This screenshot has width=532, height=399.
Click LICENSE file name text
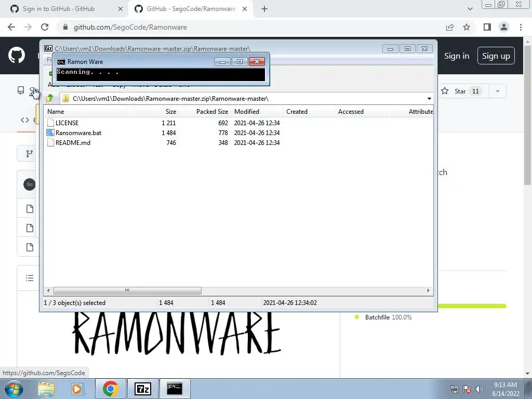[67, 123]
